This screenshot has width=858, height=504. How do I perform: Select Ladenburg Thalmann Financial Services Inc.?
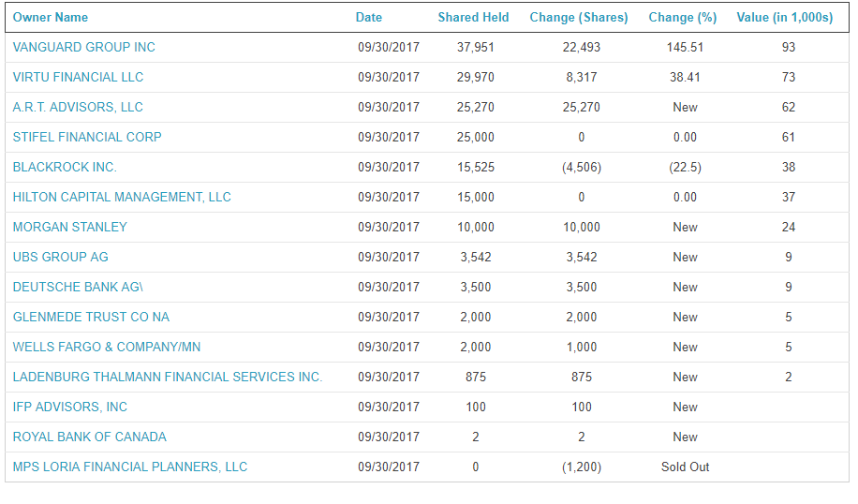point(168,377)
